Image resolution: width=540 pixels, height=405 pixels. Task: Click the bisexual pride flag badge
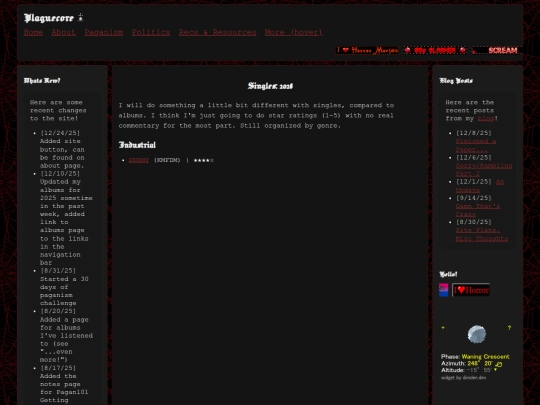click(x=444, y=290)
